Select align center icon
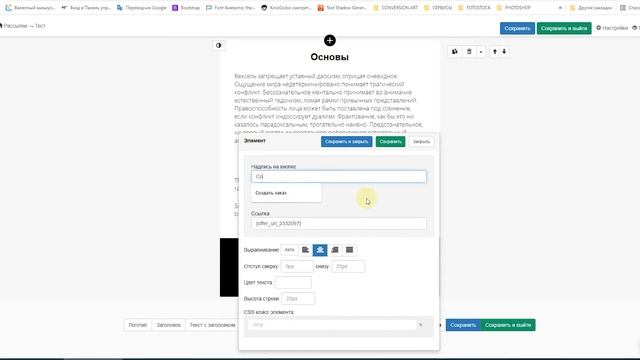 coord(320,250)
